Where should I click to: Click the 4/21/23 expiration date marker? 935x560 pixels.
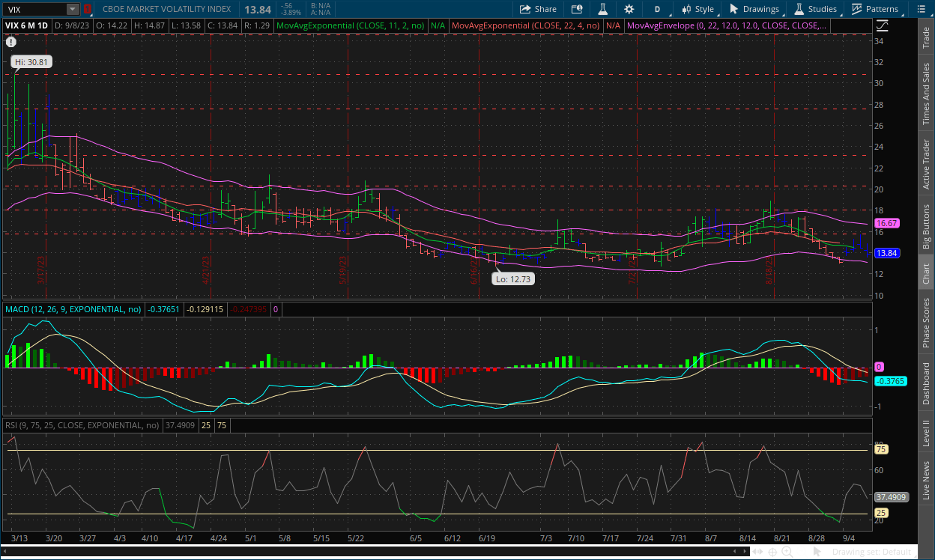click(x=205, y=270)
